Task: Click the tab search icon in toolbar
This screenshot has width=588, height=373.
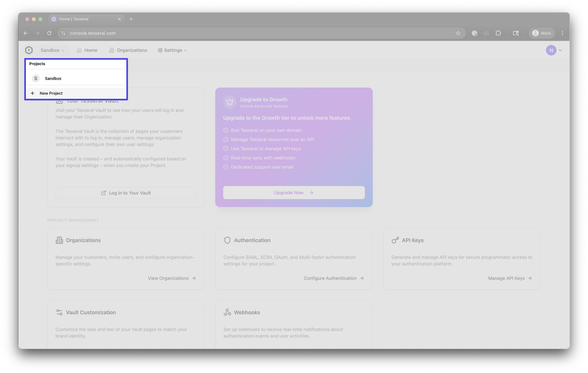Action: point(516,33)
